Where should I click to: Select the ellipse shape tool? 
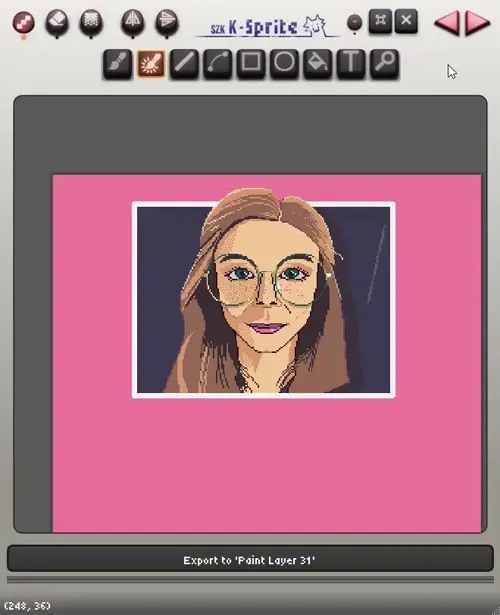[284, 64]
